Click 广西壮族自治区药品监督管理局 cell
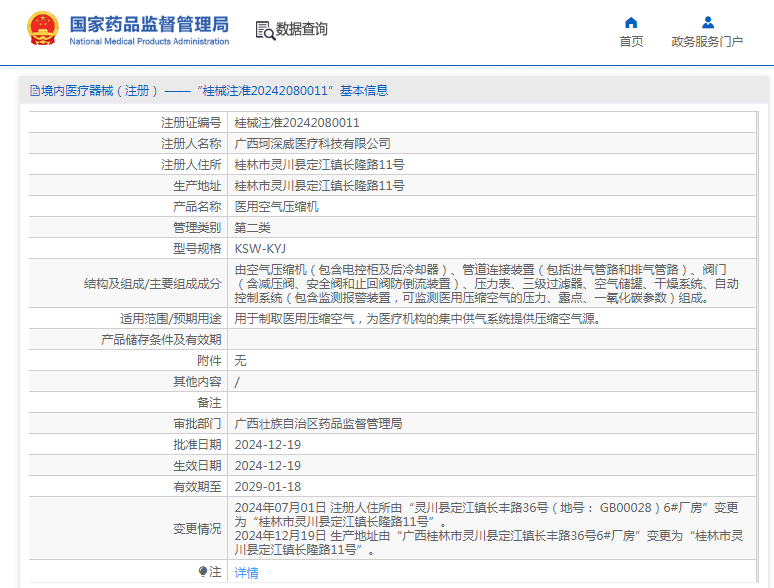Image resolution: width=774 pixels, height=588 pixels. pyautogui.click(x=318, y=424)
